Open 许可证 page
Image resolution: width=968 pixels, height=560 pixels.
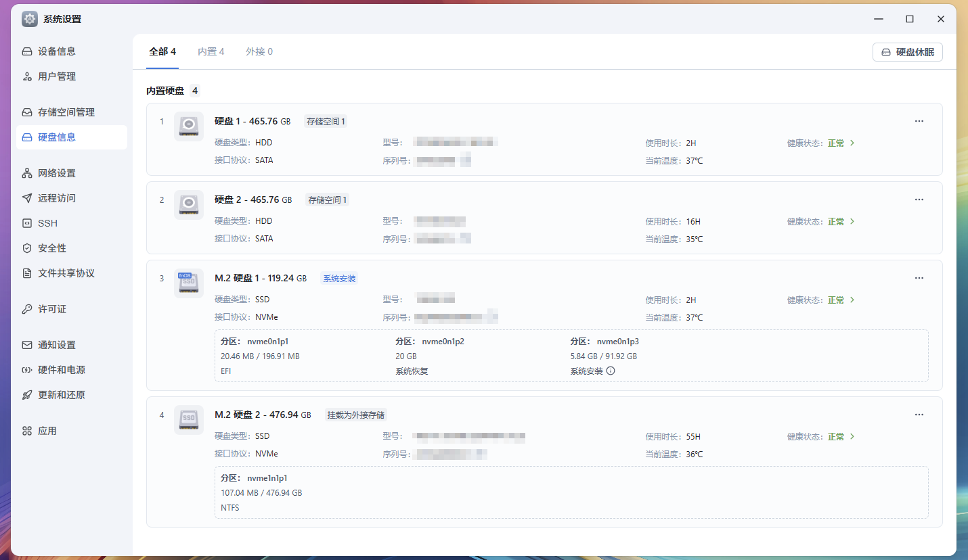coord(72,309)
